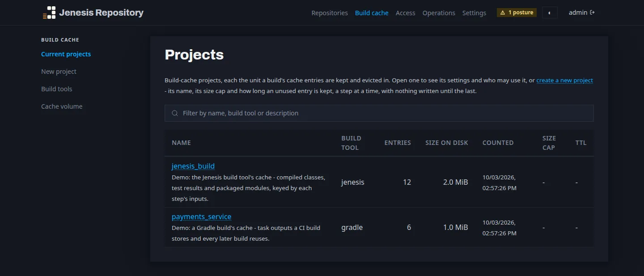Click the entries value 6
The image size is (644, 276).
tap(409, 228)
